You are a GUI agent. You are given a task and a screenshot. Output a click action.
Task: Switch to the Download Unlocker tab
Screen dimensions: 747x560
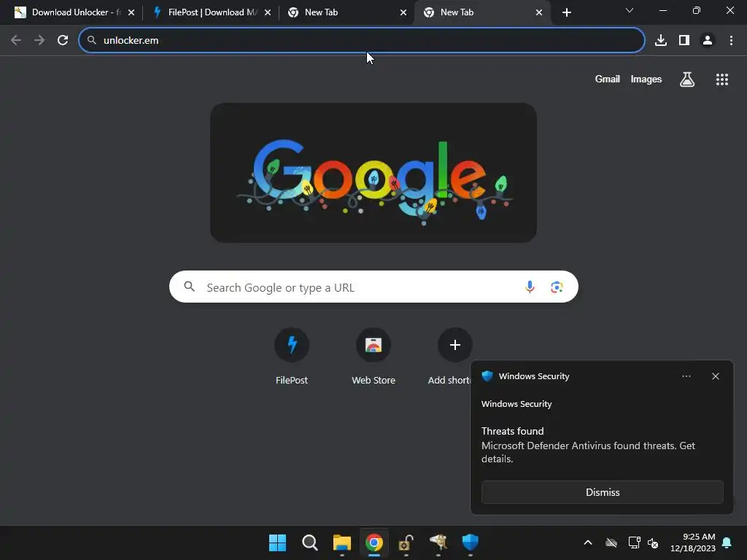(69, 12)
